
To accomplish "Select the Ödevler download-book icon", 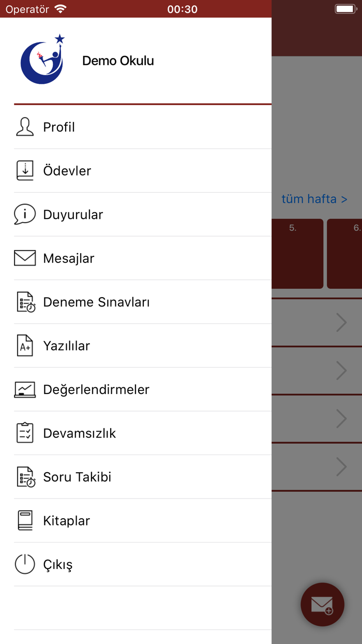I will 24,170.
